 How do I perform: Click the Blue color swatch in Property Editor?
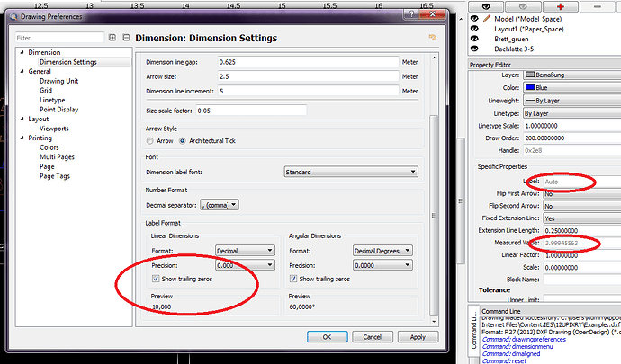coord(534,87)
